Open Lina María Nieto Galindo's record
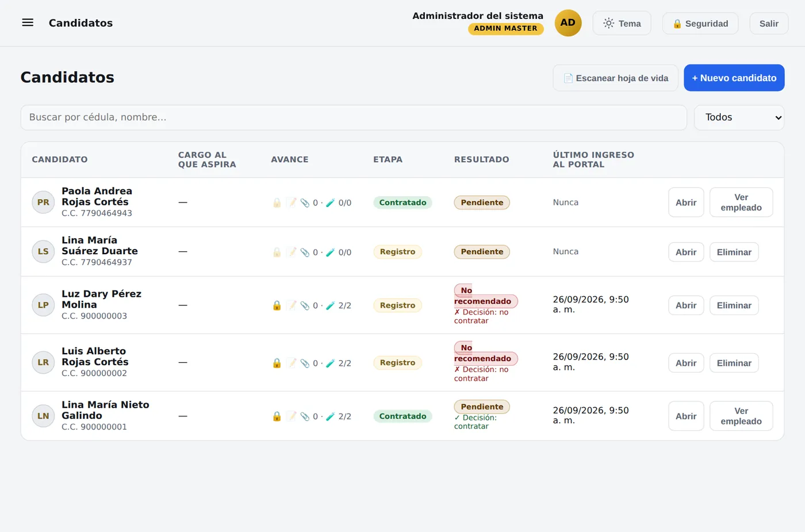This screenshot has height=532, width=805. tap(686, 416)
